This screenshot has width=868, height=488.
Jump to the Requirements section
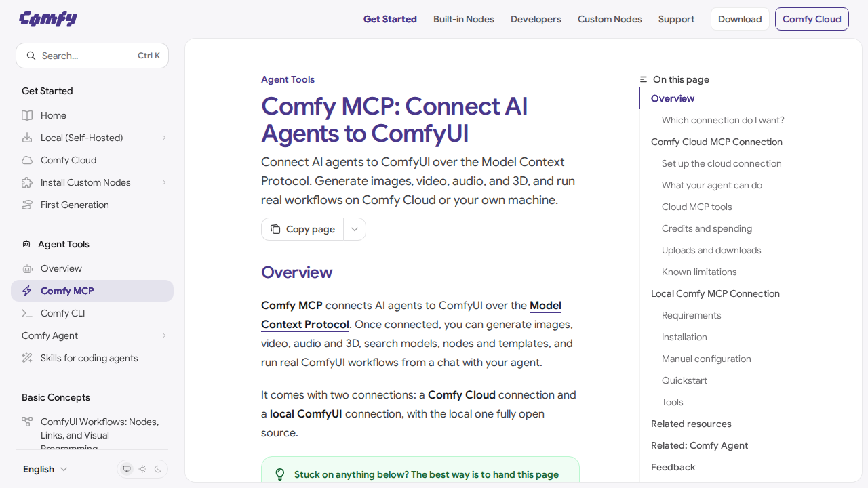tap(691, 315)
